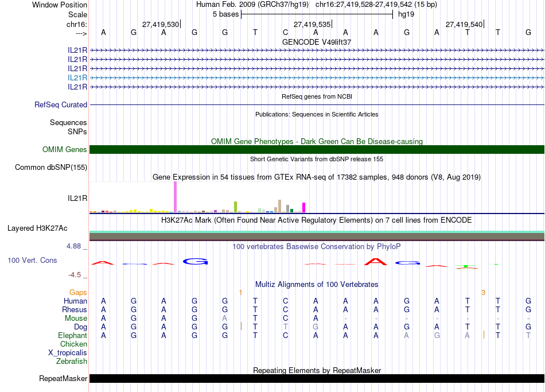The image size is (545, 392).
Task: Click the Layered H3K27Ac label
Action: 37,228
